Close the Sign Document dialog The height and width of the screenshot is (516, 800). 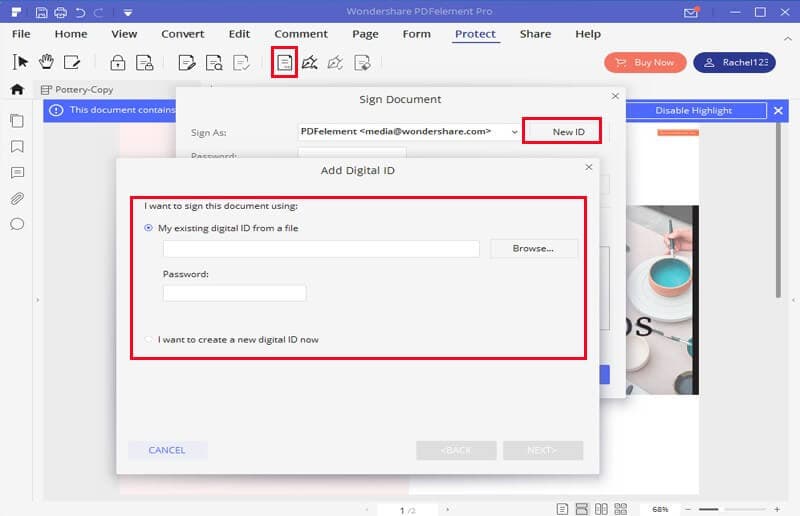[x=615, y=96]
